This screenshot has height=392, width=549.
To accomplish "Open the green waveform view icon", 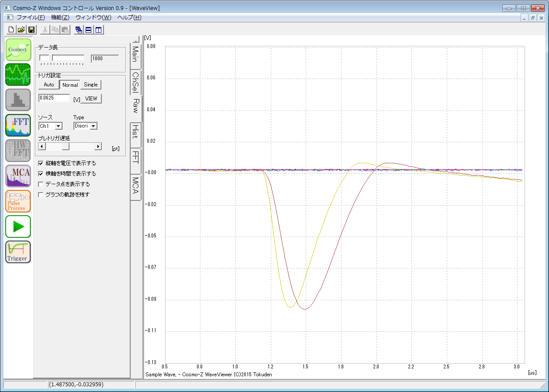I will tap(18, 74).
